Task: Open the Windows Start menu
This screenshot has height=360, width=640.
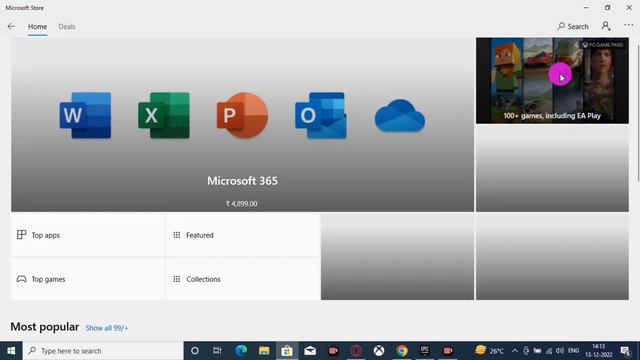Action: click(11, 351)
